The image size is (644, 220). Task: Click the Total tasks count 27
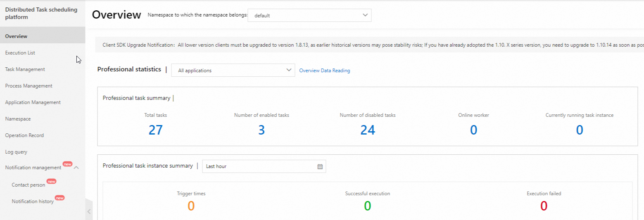point(156,130)
